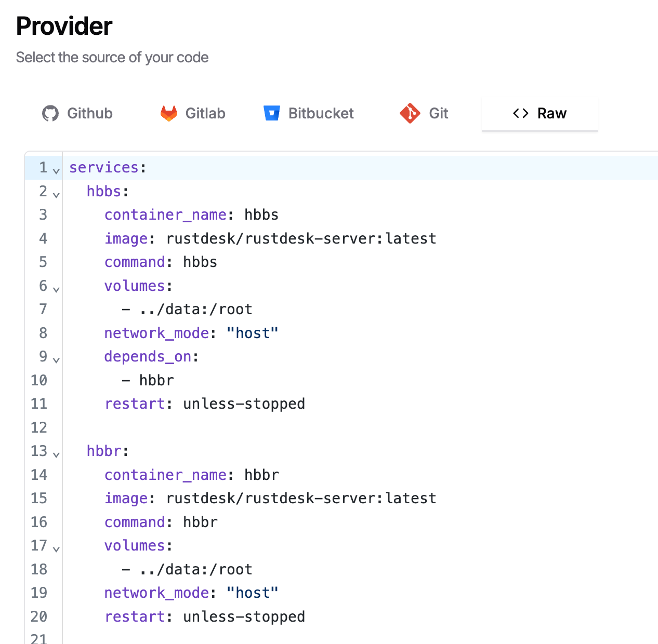Click the Gitlab fox logo icon
Screen dimensions: 658x644
pos(169,113)
